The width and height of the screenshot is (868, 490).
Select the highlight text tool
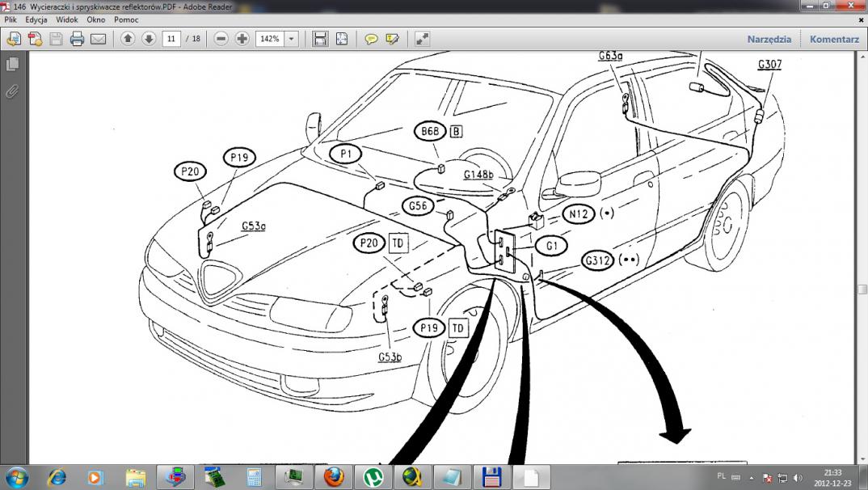[393, 39]
